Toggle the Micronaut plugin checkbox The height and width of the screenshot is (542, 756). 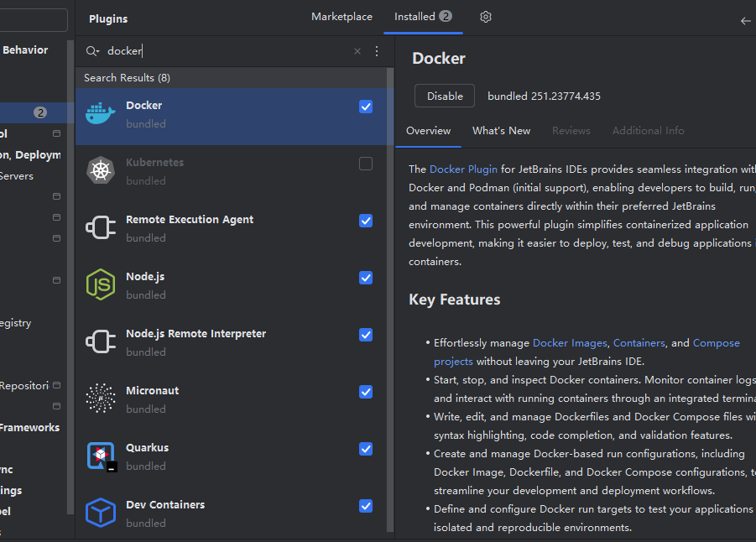pos(366,392)
